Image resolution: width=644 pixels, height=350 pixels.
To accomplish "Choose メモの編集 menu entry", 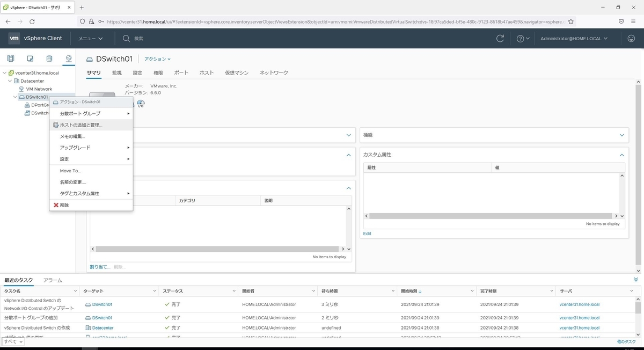I will coord(91,136).
